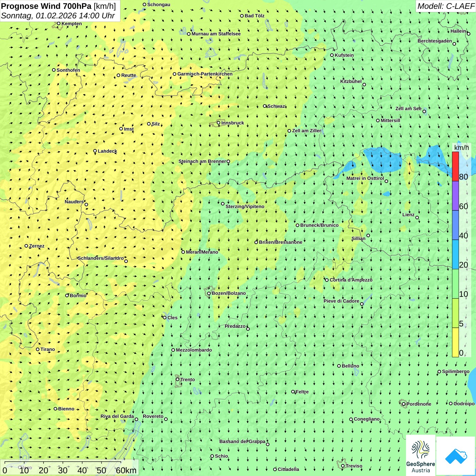Click the 'Matrei in Osttirol' label
Screen dimensions: 476x476
tap(365, 178)
